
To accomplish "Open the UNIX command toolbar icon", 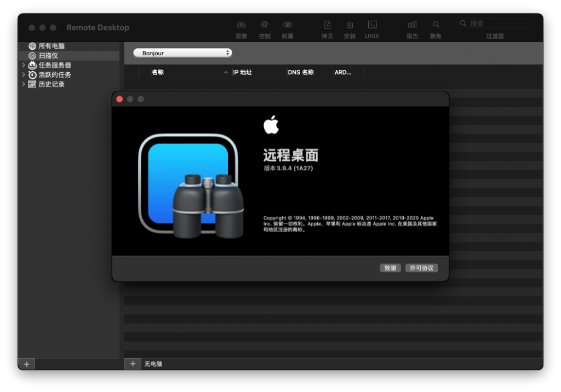I will (x=372, y=25).
